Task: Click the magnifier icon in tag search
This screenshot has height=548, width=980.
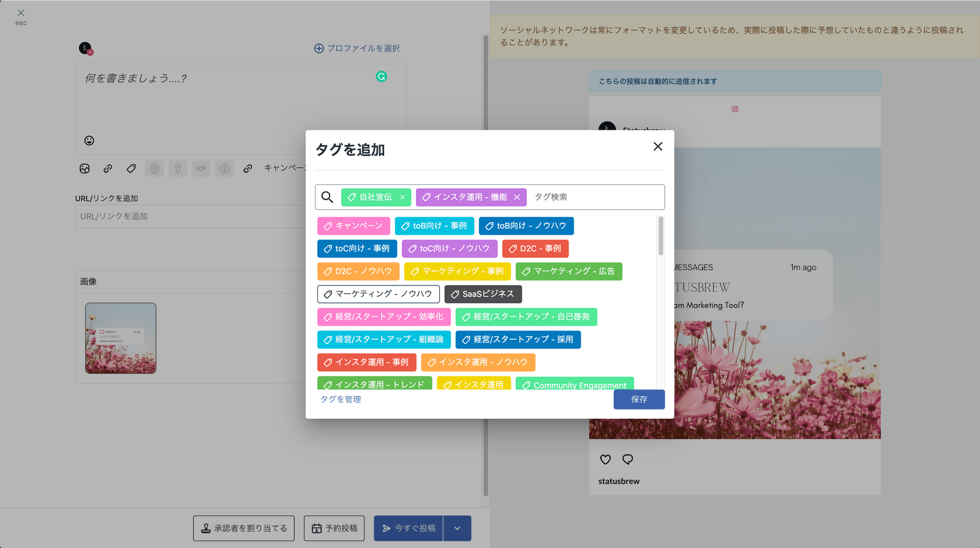Action: click(x=328, y=197)
